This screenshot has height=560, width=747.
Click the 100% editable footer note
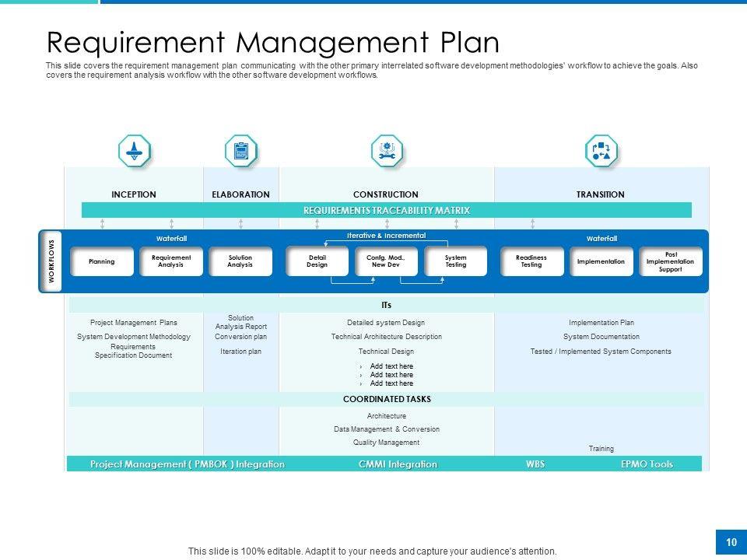click(x=372, y=551)
